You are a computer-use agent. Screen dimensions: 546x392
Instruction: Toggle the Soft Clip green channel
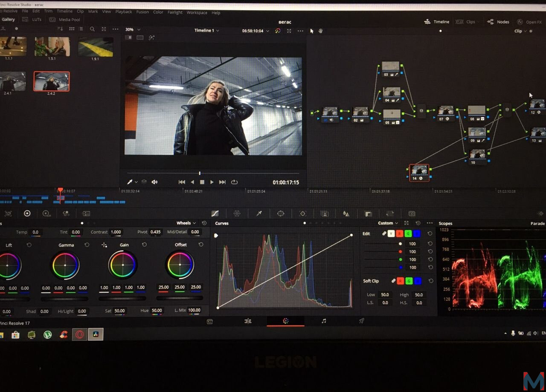[409, 281]
